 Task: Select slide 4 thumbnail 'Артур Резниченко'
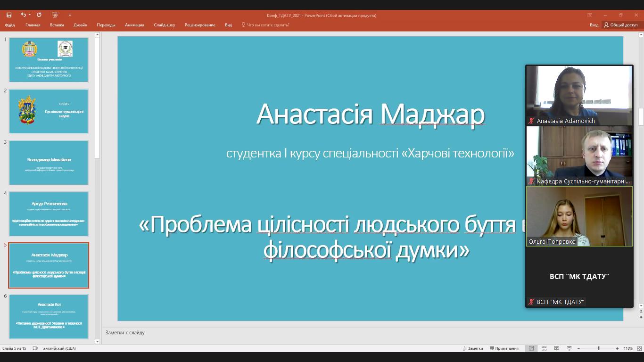(49, 214)
